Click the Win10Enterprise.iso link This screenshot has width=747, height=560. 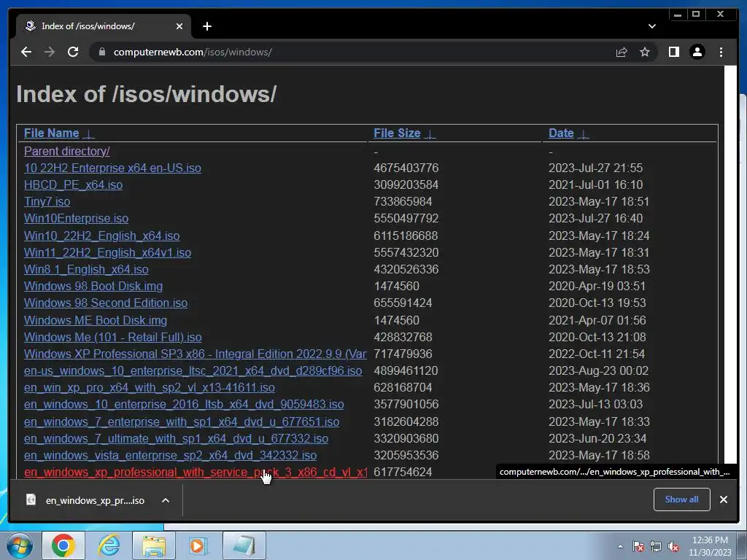click(76, 218)
